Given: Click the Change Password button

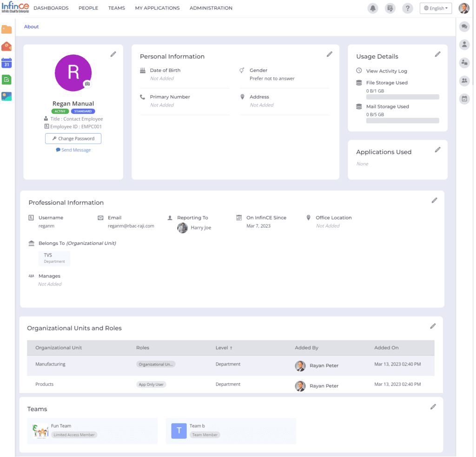Looking at the screenshot, I should [x=73, y=138].
